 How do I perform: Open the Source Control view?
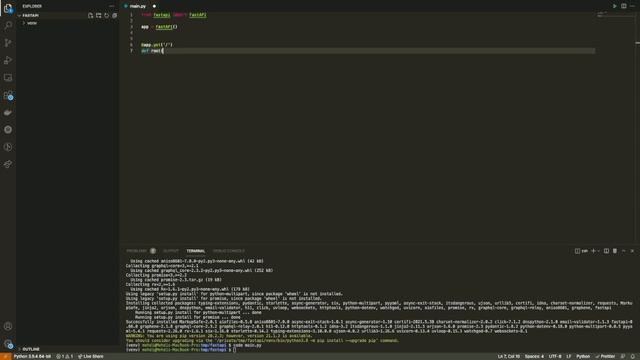[8, 43]
